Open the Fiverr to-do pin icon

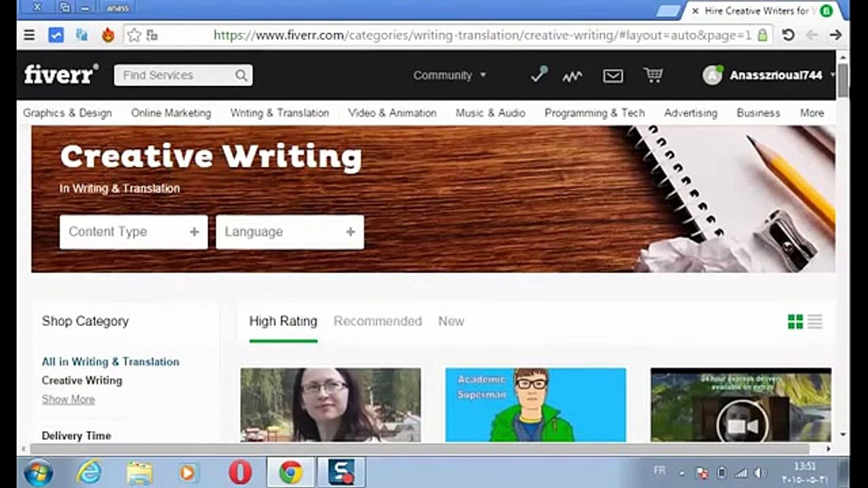coord(539,75)
